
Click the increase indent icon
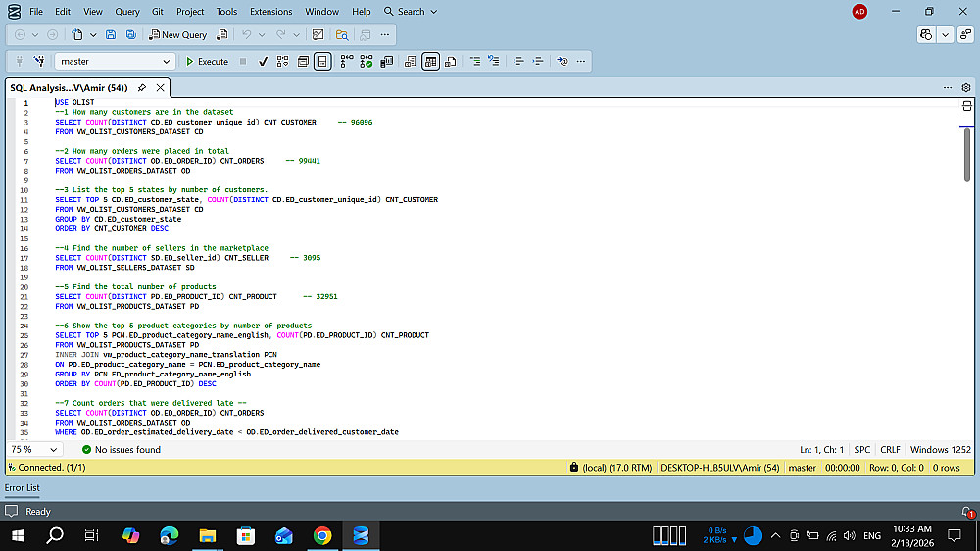[x=538, y=61]
